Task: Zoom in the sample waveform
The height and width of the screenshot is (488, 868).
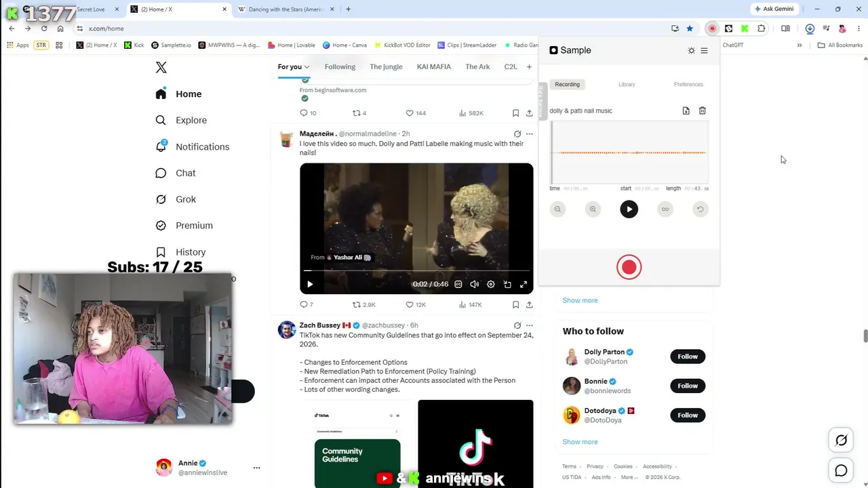Action: pos(593,209)
